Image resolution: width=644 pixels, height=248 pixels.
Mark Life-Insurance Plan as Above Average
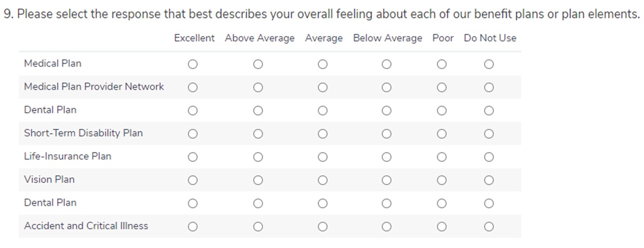point(258,157)
